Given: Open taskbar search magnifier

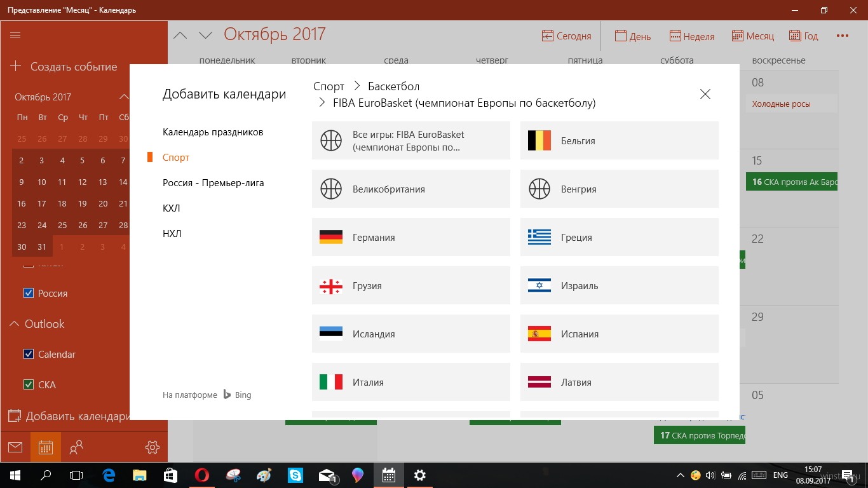Looking at the screenshot, I should coord(46,475).
